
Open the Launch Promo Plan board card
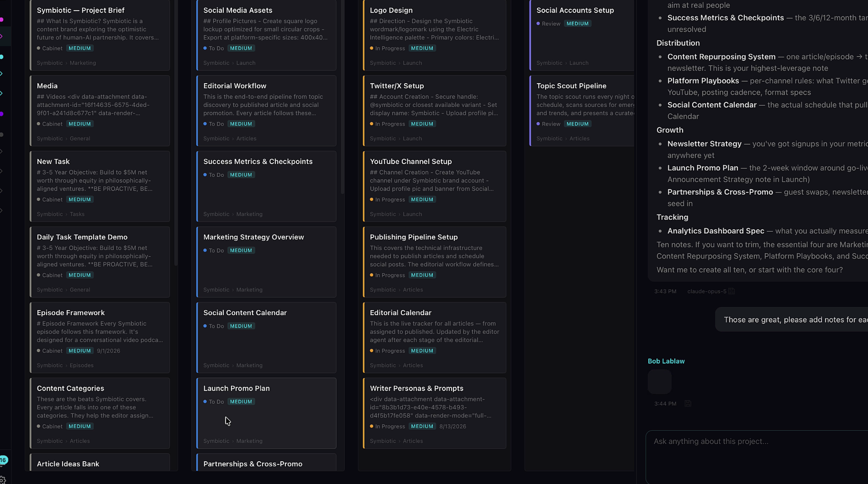(266, 413)
